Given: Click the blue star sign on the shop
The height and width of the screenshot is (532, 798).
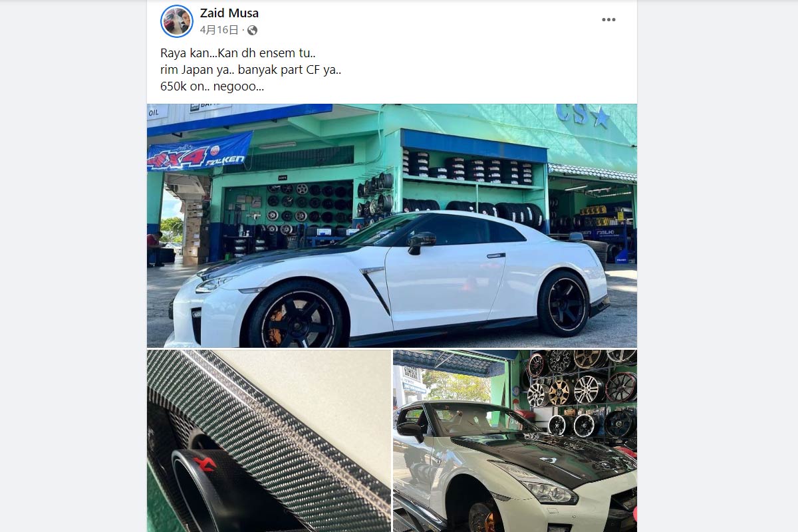Looking at the screenshot, I should (x=601, y=118).
